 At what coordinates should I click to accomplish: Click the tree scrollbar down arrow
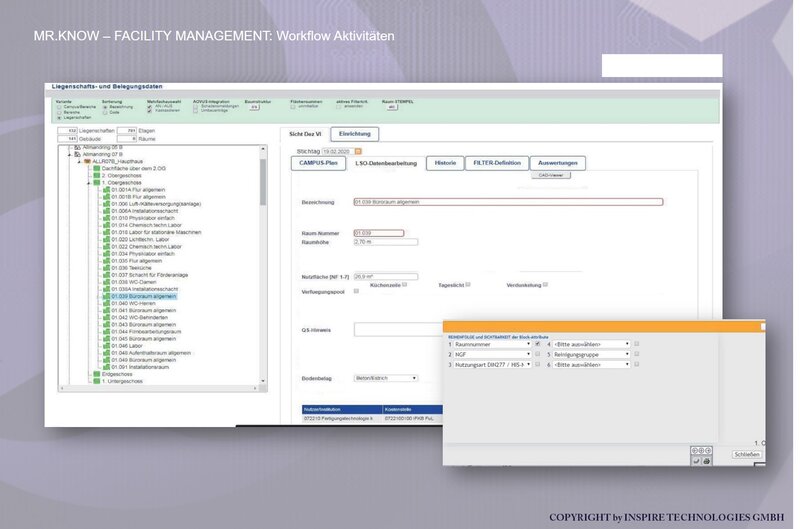pos(263,381)
